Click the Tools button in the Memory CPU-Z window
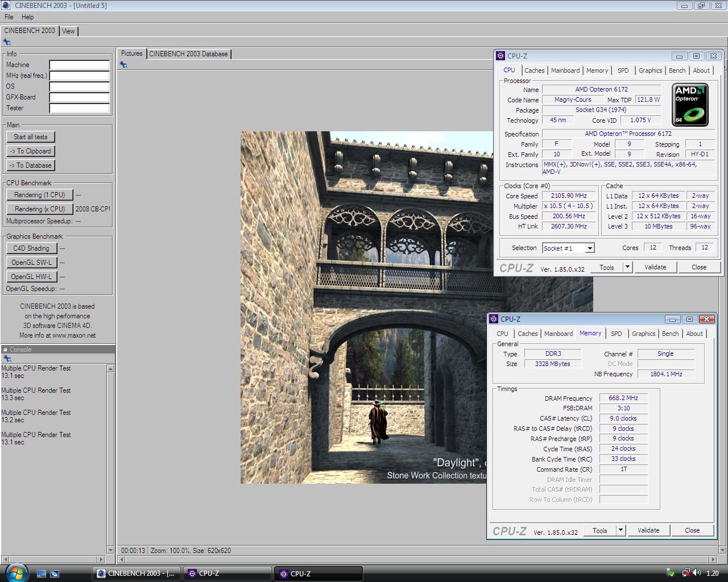Viewport: 728px width, 582px height. pos(600,530)
